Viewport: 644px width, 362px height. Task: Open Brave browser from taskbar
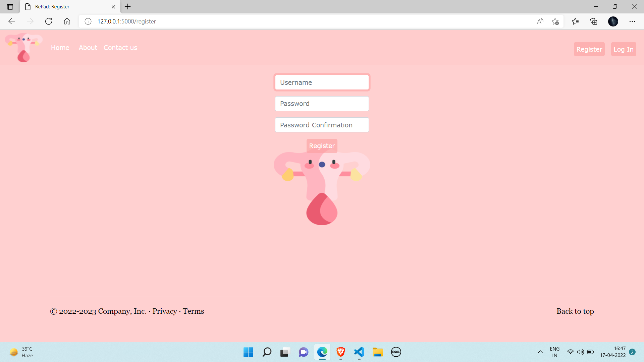pos(341,352)
